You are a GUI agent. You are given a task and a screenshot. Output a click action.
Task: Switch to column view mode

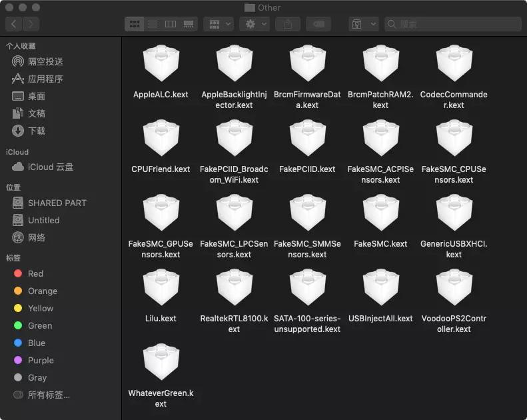(x=171, y=24)
